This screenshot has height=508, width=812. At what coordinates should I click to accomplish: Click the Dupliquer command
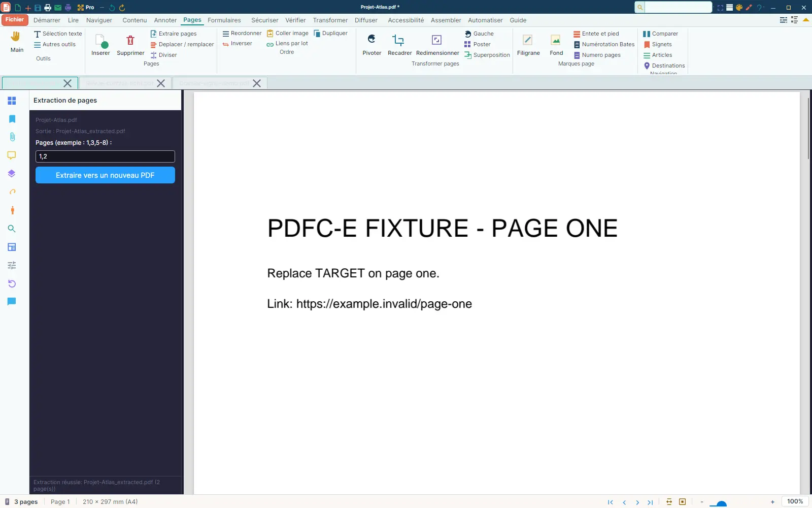pos(331,33)
